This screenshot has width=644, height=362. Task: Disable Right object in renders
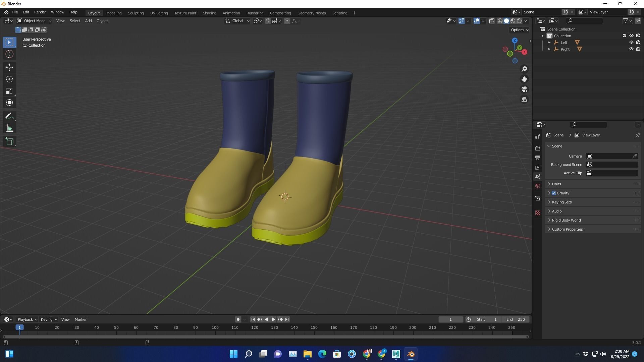coord(638,49)
